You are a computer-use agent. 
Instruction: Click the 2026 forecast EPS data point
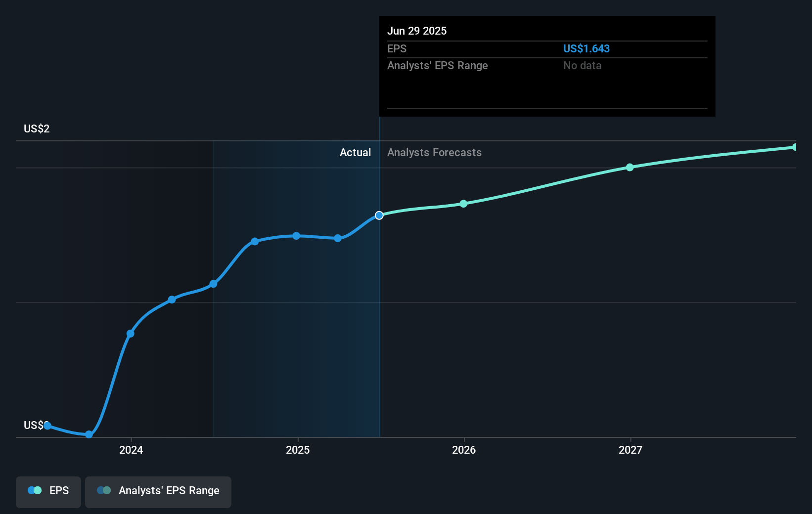(x=463, y=204)
